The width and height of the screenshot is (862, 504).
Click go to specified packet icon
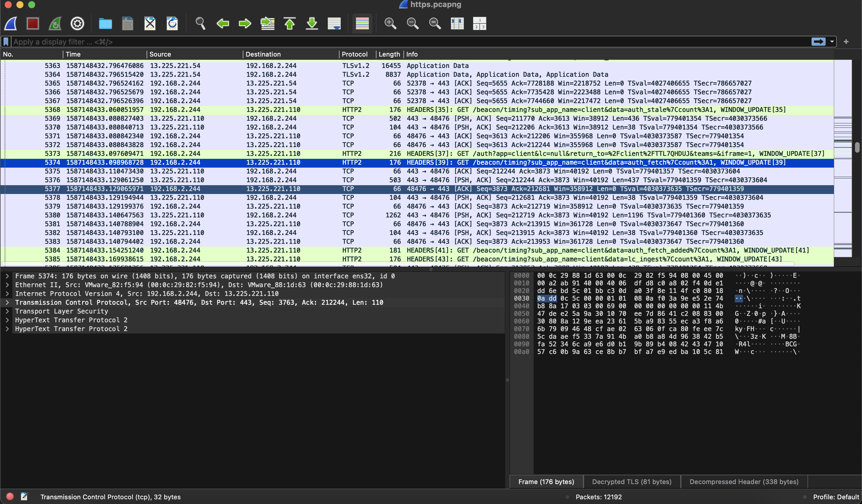click(267, 24)
